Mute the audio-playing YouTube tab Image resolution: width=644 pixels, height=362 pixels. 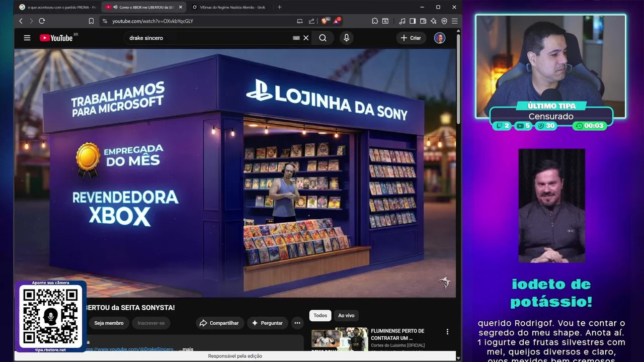tap(115, 7)
